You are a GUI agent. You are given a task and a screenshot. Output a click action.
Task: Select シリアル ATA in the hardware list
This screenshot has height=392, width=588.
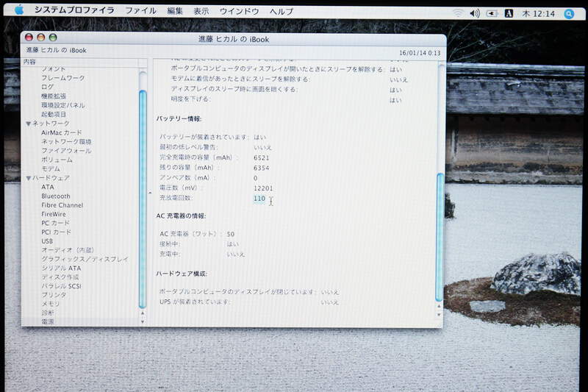[x=61, y=268]
